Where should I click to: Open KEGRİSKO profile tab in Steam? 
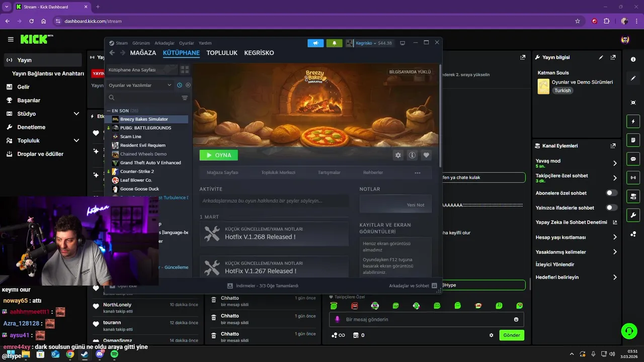click(259, 53)
